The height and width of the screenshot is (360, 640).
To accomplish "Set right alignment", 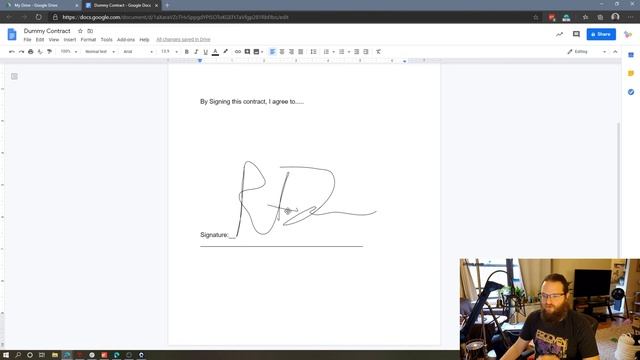I will point(291,52).
